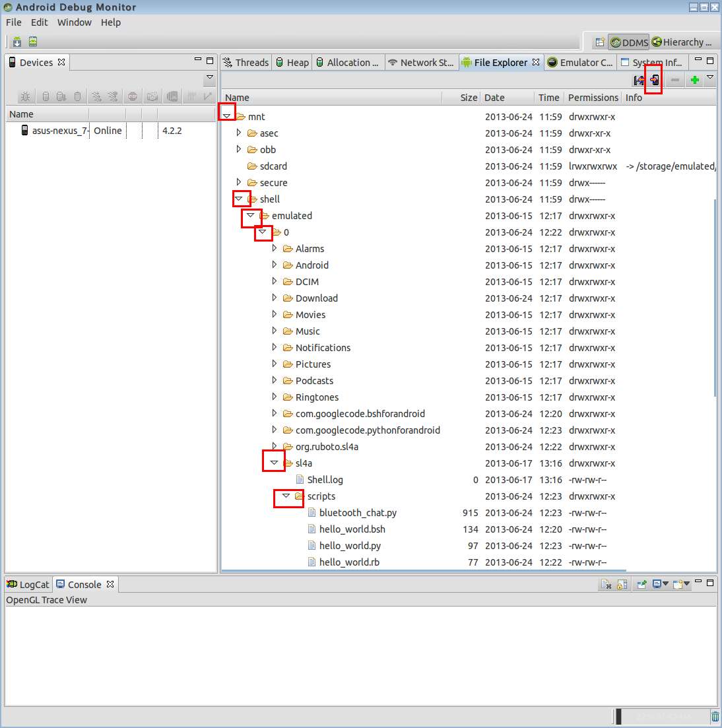The height and width of the screenshot is (728, 722).
Task: Switch to the Allocation Tracker tab
Action: point(347,63)
